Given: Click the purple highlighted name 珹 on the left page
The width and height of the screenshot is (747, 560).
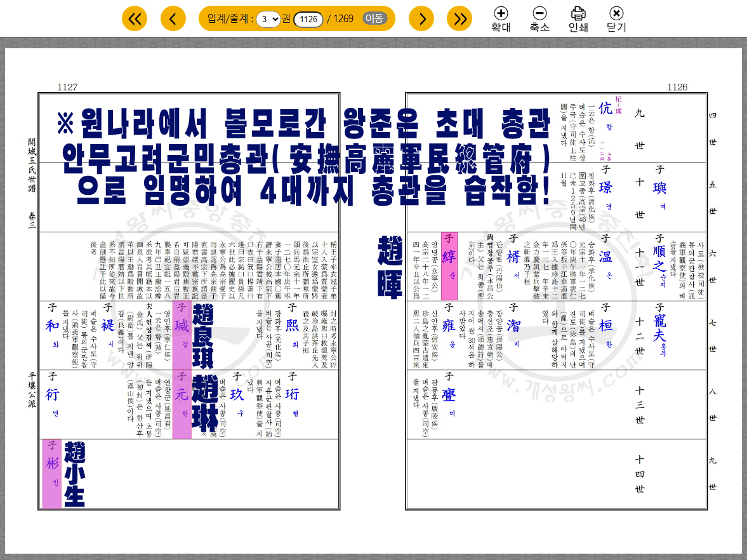Looking at the screenshot, I should click(x=182, y=335).
